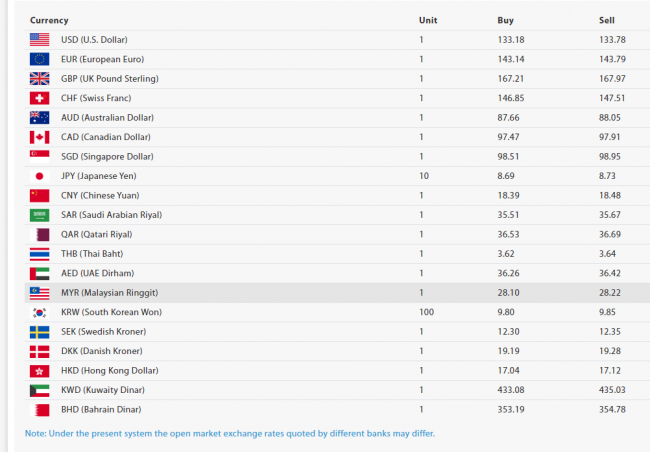Image resolution: width=650 pixels, height=452 pixels.
Task: Click the UK flag icon
Action: point(39,78)
